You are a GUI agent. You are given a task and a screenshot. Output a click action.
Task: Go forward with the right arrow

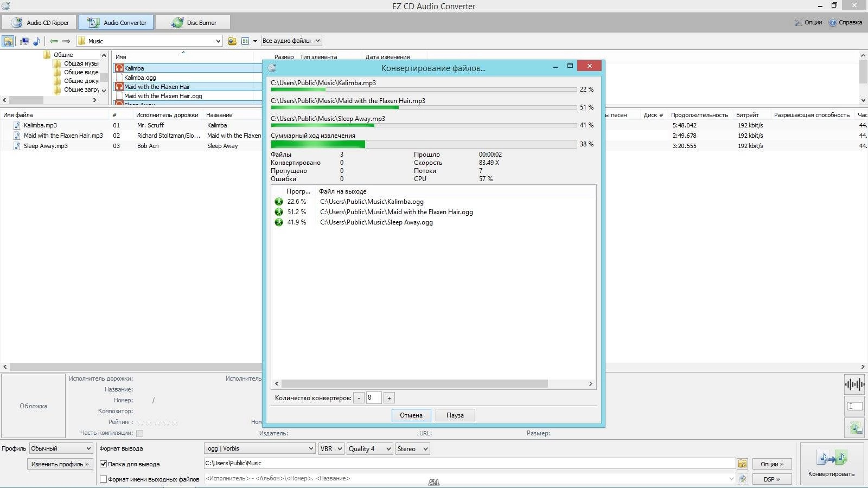66,41
